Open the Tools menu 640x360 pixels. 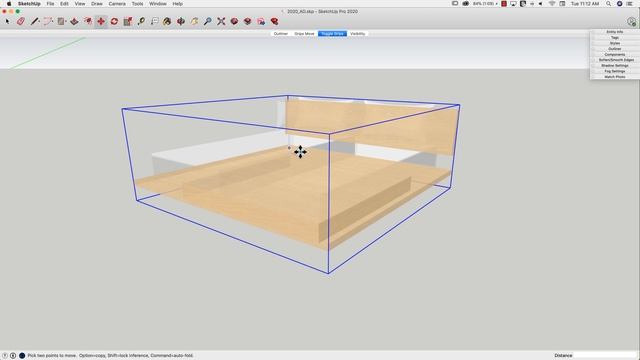click(137, 4)
